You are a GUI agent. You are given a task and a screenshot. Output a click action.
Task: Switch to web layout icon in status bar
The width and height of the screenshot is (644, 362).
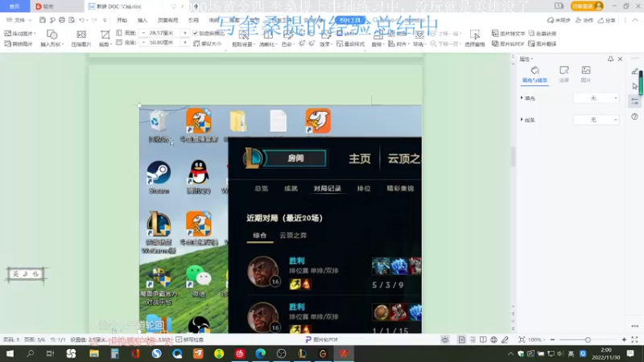tap(494, 339)
